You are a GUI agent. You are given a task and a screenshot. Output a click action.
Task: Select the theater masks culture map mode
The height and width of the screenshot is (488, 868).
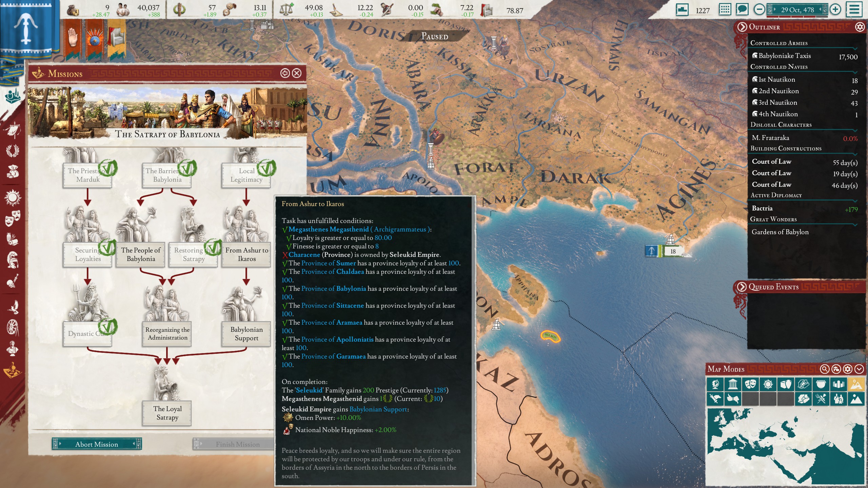[750, 384]
